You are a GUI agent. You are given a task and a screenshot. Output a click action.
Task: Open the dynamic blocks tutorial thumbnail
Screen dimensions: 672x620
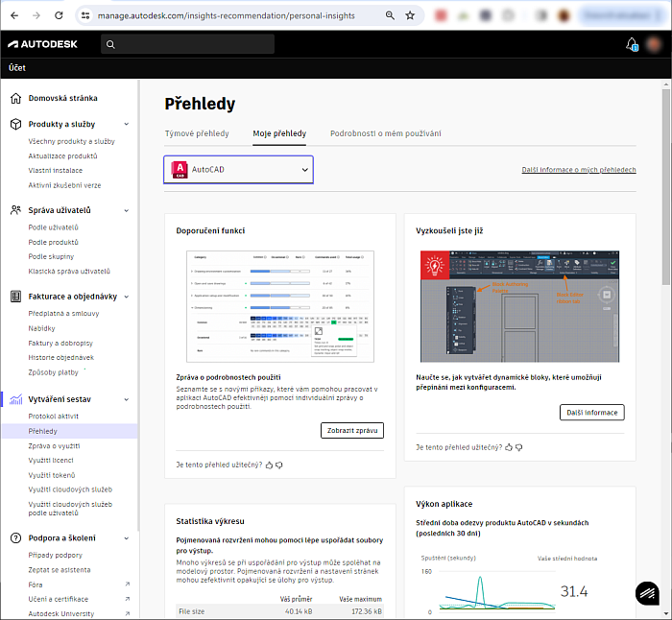(x=519, y=307)
